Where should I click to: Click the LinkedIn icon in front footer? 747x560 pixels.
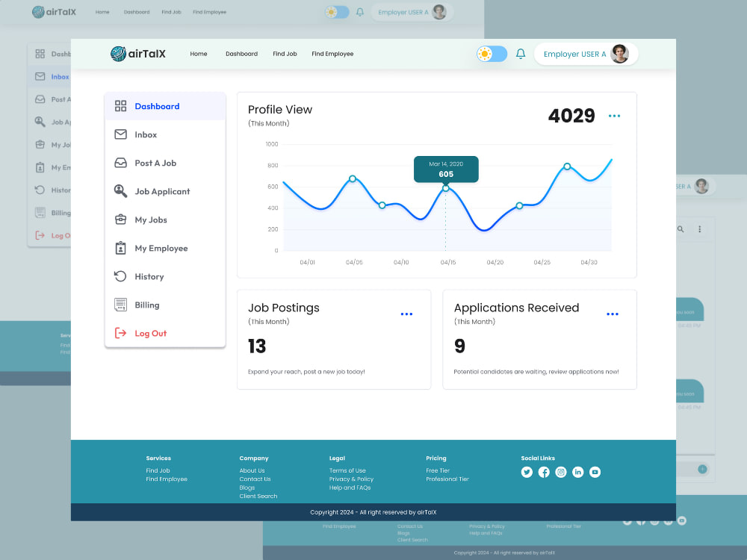coord(578,472)
